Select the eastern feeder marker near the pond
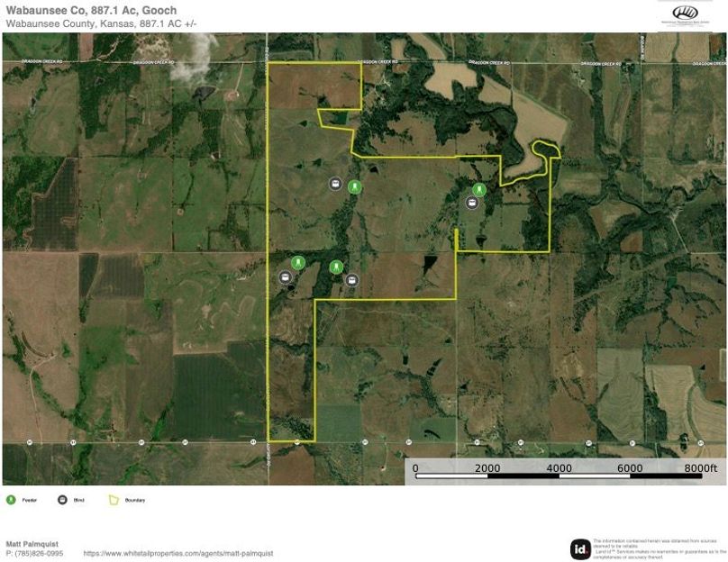 point(481,190)
